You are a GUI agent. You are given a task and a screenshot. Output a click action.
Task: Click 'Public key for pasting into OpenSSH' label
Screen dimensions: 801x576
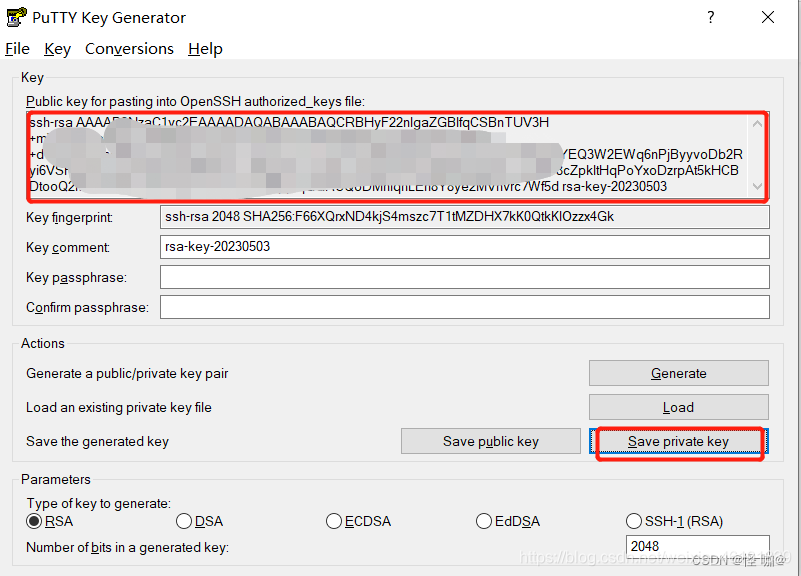pos(195,102)
